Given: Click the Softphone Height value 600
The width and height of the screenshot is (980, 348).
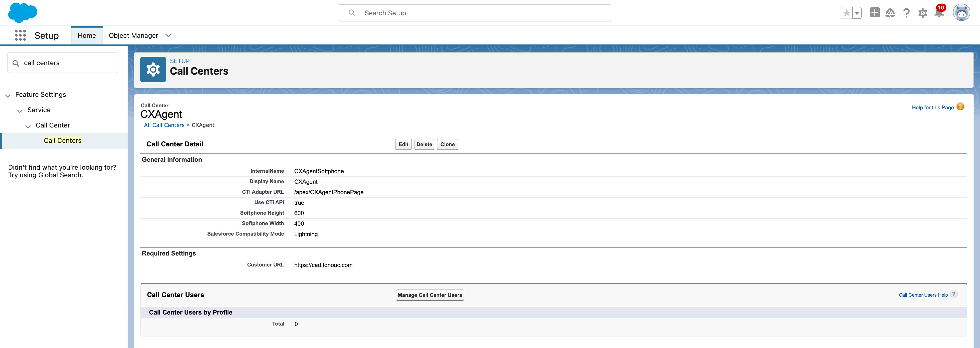Looking at the screenshot, I should point(299,213).
